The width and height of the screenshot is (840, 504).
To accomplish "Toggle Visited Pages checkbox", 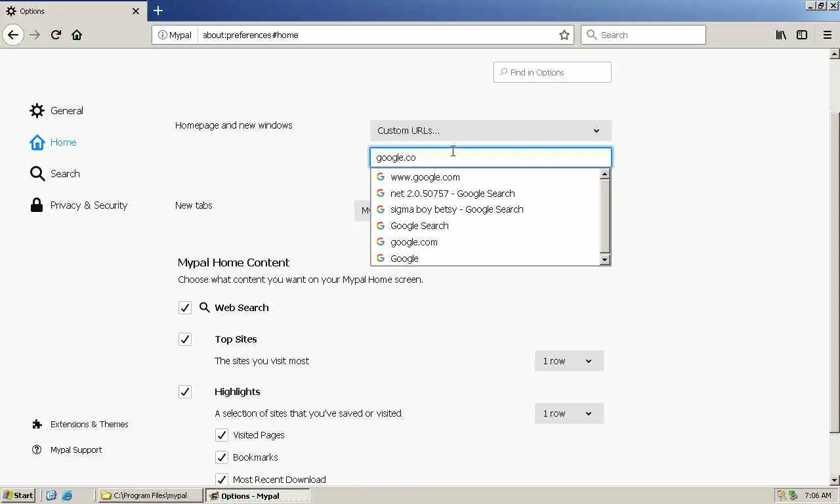I will pyautogui.click(x=222, y=435).
